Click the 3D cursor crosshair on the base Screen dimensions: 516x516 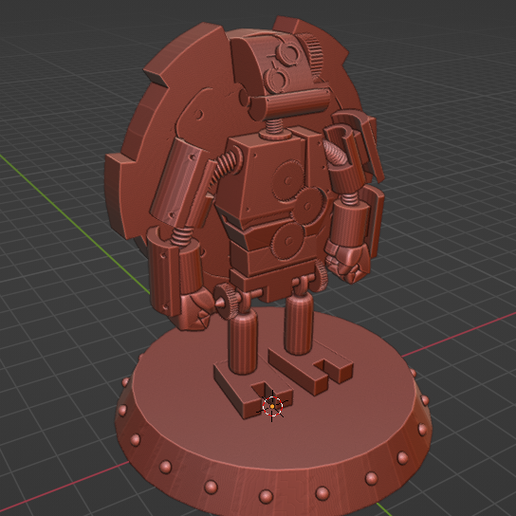click(x=272, y=406)
